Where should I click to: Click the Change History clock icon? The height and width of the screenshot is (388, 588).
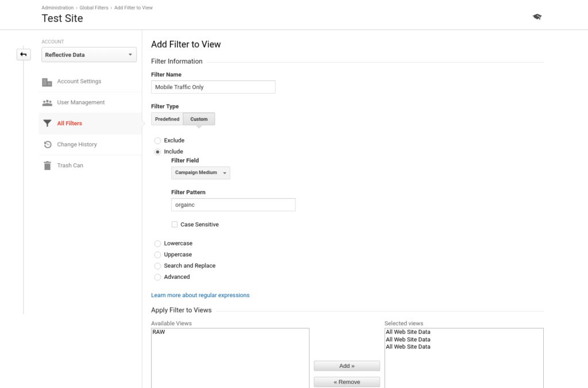(x=47, y=145)
